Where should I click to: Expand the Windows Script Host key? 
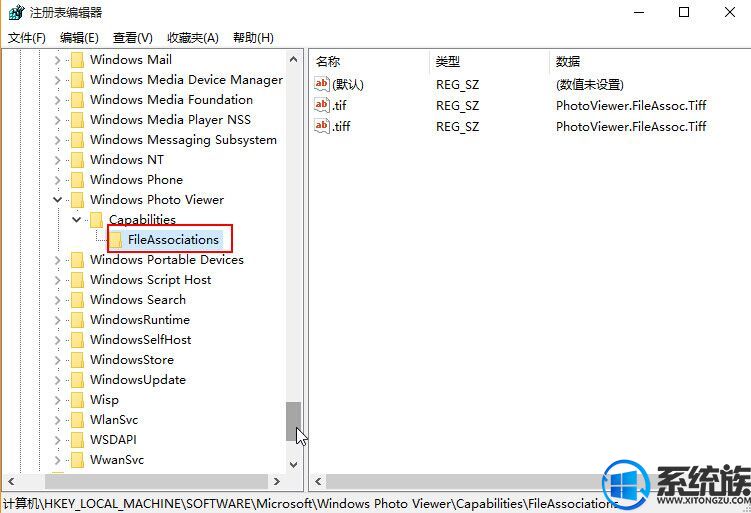57,280
